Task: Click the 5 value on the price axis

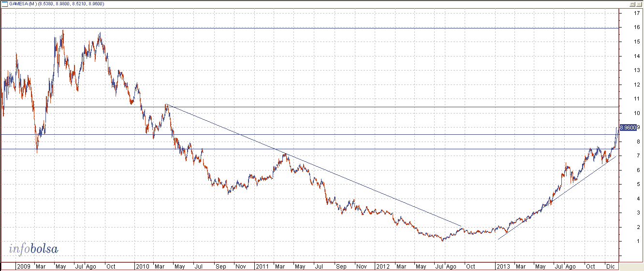Action: point(639,185)
